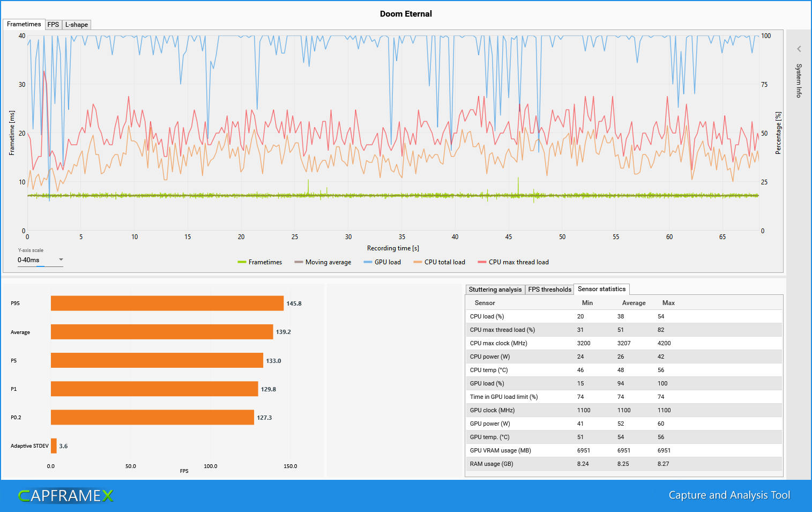This screenshot has width=812, height=512.
Task: Toggle CPU max thread load legend entry
Action: point(513,262)
